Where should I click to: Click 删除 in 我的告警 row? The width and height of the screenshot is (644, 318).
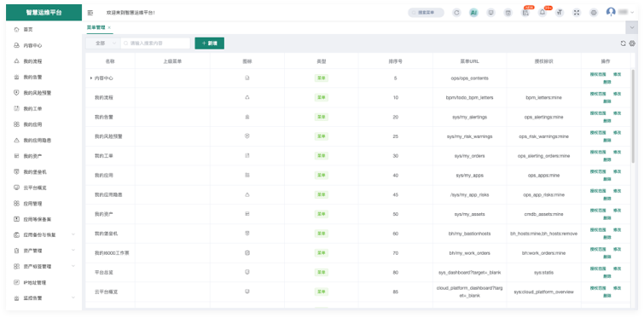(607, 121)
